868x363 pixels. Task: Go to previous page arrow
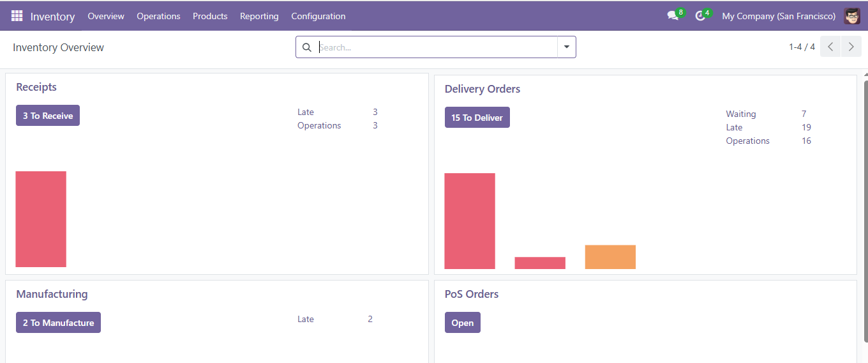point(830,47)
